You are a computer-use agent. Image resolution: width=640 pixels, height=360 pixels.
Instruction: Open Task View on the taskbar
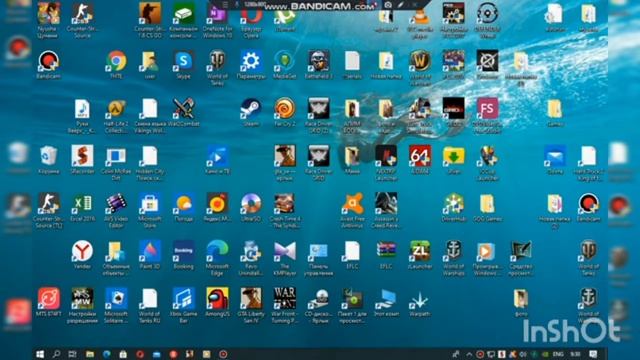coord(72,354)
